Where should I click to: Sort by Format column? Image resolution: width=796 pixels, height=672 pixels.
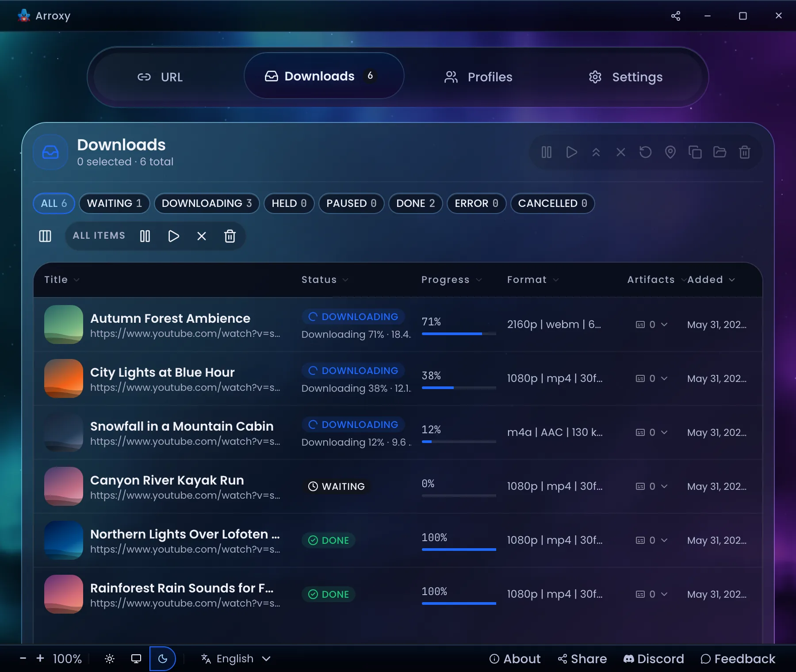click(533, 280)
